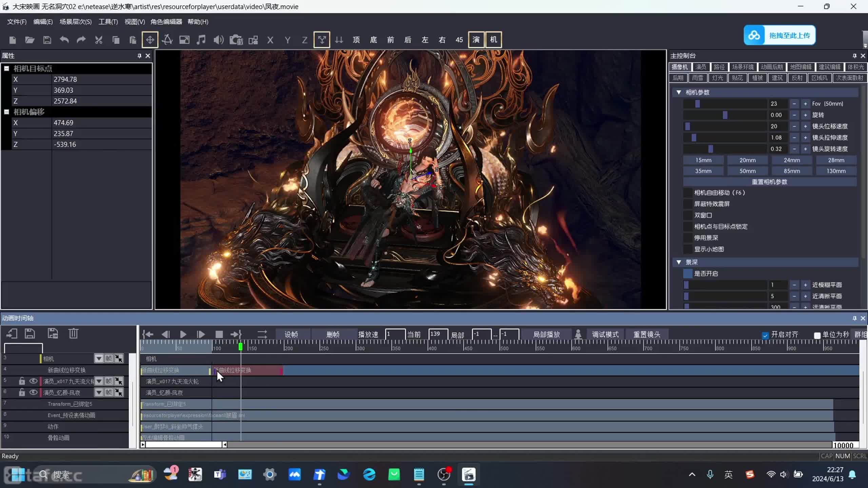Screen dimensions: 868x488
Task: Click 重置镜头 button
Action: click(647, 334)
